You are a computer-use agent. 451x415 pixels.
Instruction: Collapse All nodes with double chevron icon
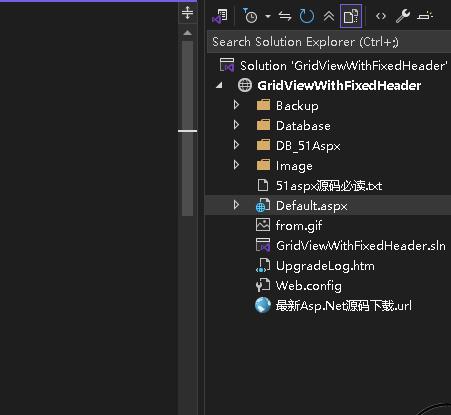[329, 16]
